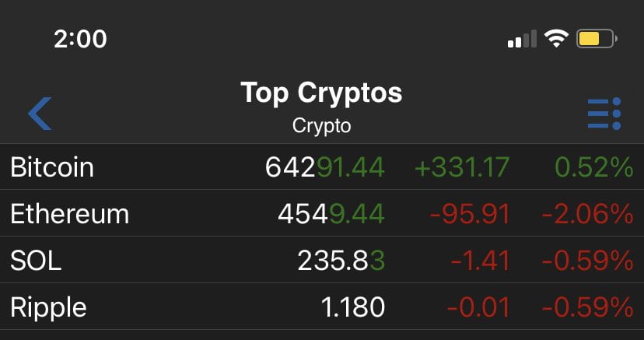Tap Bitcoin percent change 0.52%
Viewport: 644px width, 340px height.
(x=594, y=167)
